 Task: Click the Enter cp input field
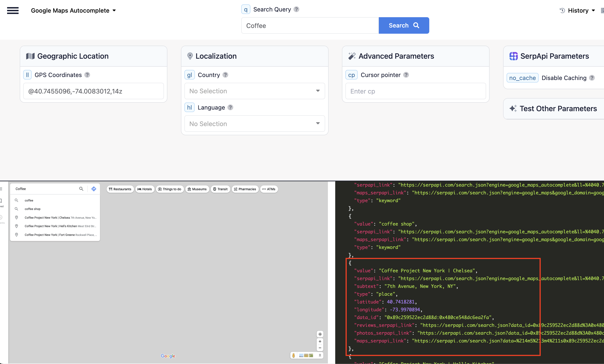tap(415, 91)
